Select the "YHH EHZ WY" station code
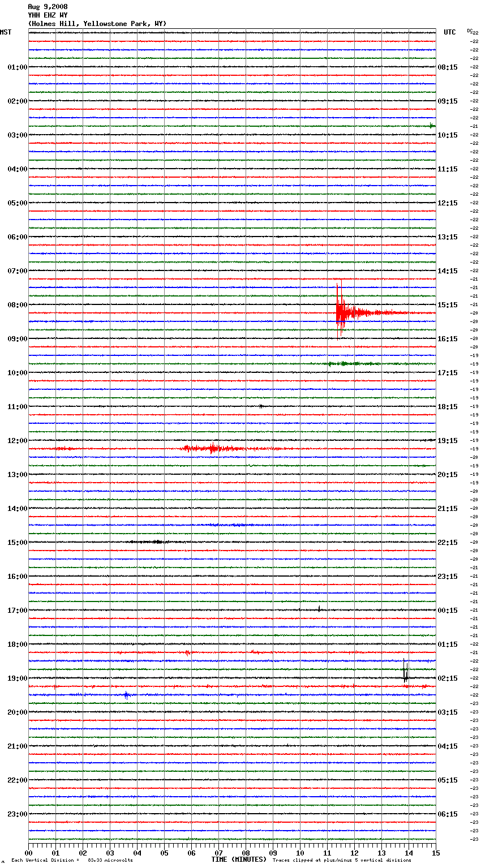481x868 pixels. [x=48, y=15]
